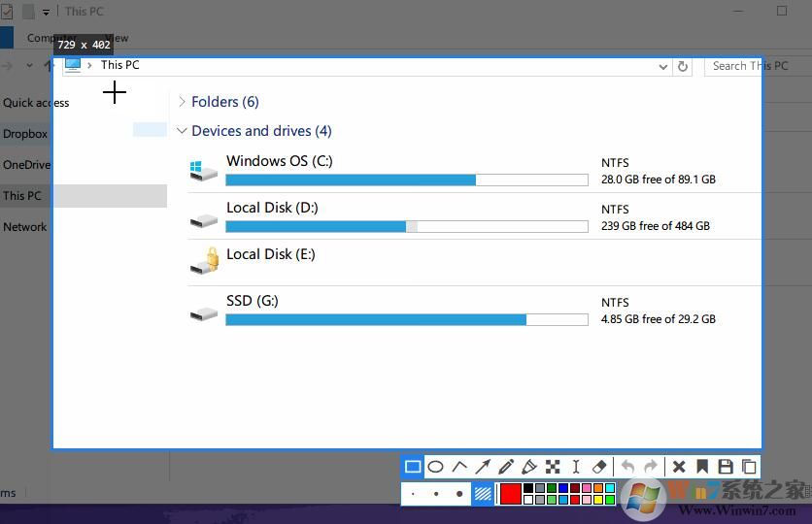The image size is (812, 524).
Task: Expand the Folders (6) group
Action: pyautogui.click(x=182, y=102)
